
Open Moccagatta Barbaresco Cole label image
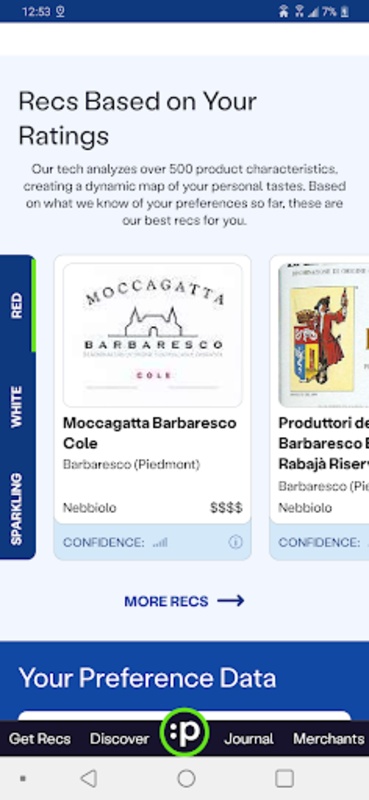(153, 335)
